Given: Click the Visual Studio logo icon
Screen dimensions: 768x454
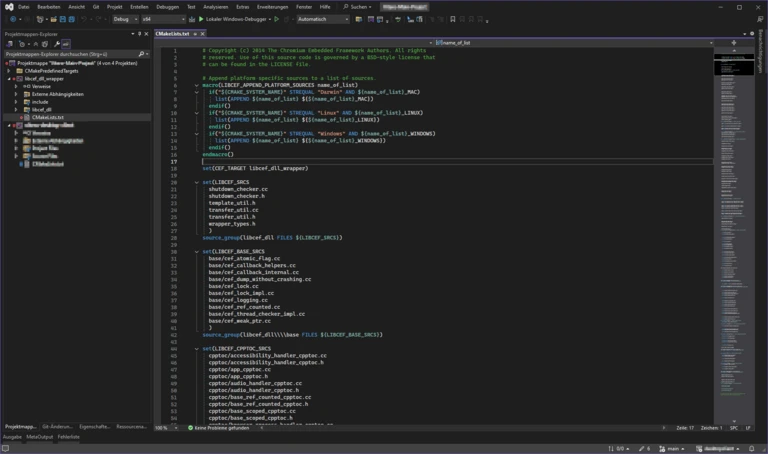Looking at the screenshot, I should (9, 7).
